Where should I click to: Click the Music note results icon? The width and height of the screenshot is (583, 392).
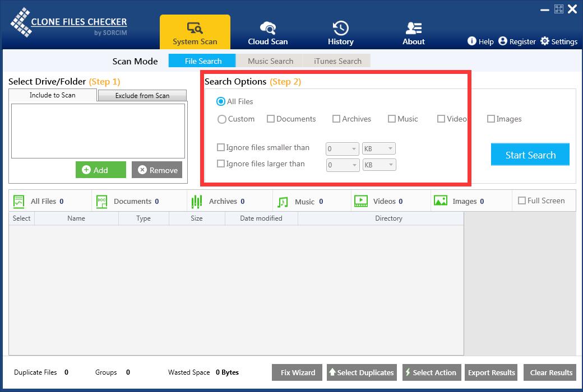(283, 202)
